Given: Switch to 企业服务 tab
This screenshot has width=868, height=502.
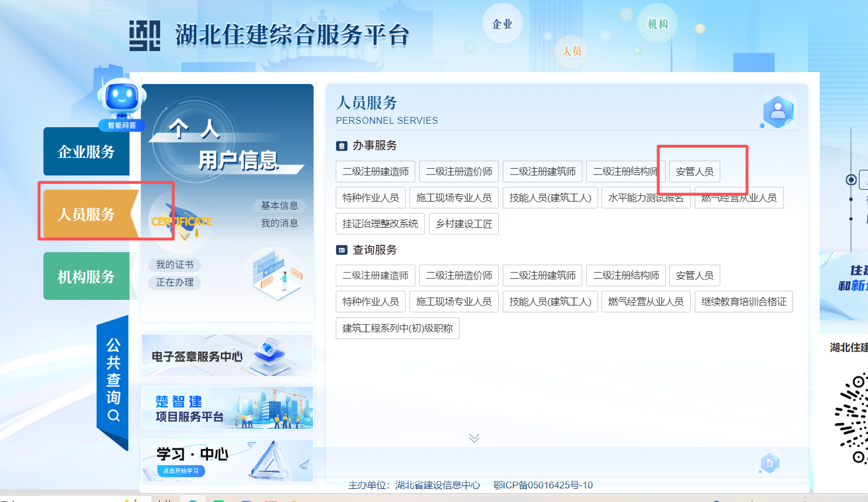Looking at the screenshot, I should click(86, 152).
